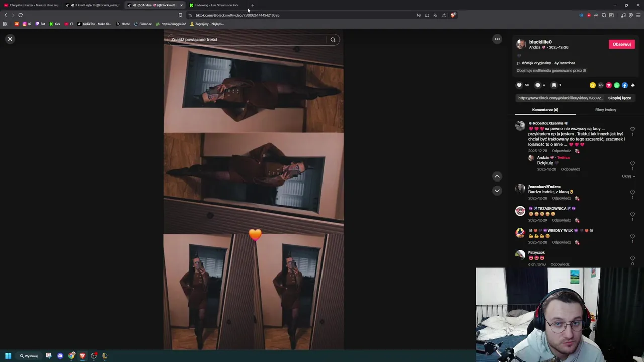This screenshot has width=644, height=362.
Task: Open original sound AyCarambaa link
Action: tap(548, 63)
